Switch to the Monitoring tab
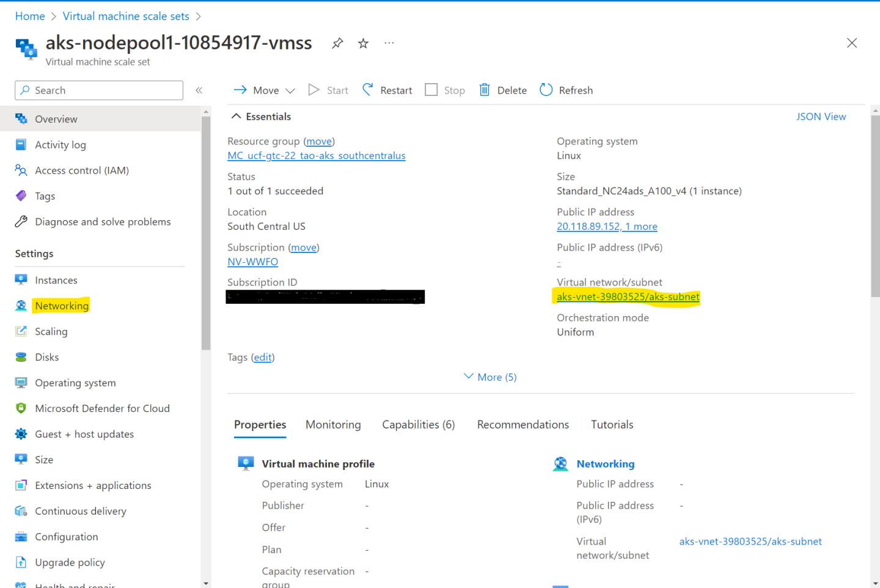The image size is (880, 588). pos(333,425)
